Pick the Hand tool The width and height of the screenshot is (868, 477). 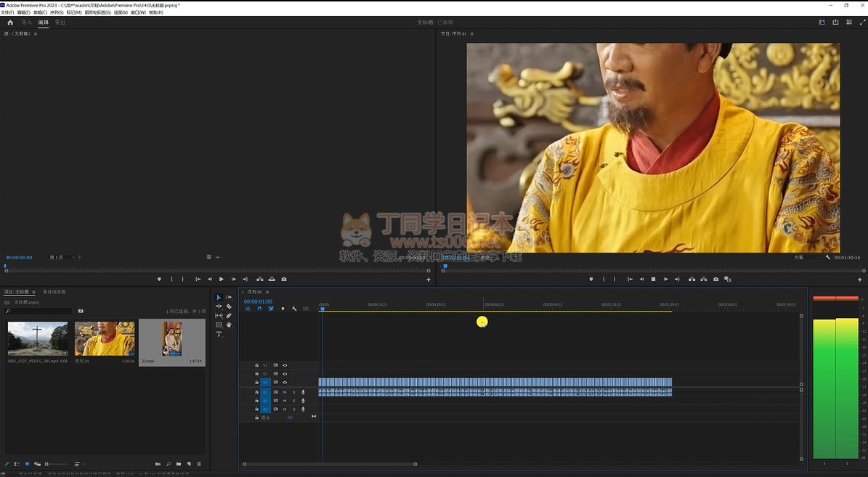[229, 325]
